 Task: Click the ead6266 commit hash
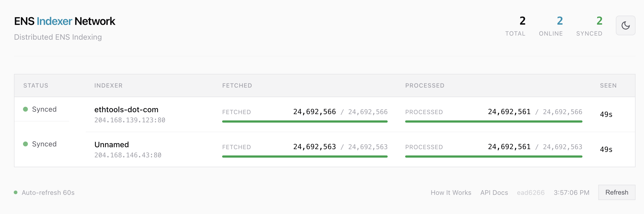[x=531, y=193]
